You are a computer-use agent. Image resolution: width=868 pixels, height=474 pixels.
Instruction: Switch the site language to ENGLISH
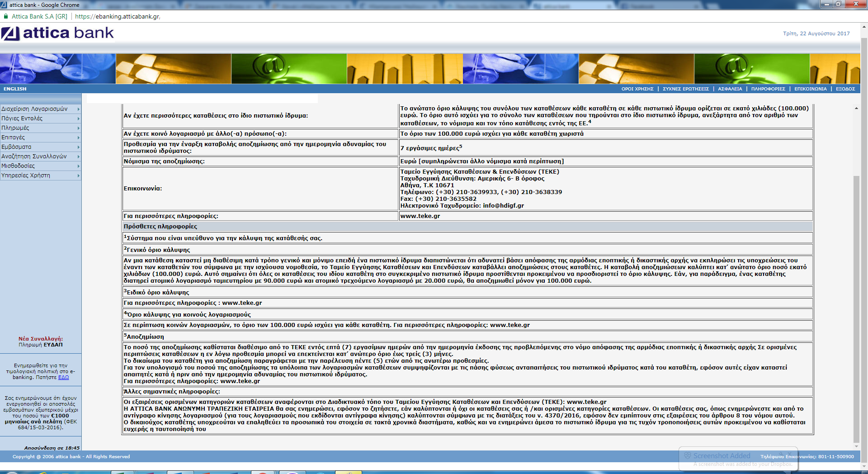coord(15,89)
